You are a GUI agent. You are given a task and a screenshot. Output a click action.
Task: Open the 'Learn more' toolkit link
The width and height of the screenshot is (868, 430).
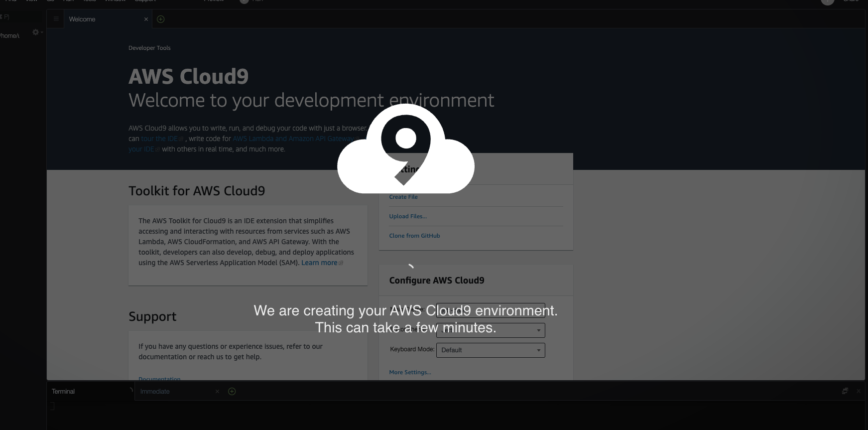(319, 263)
